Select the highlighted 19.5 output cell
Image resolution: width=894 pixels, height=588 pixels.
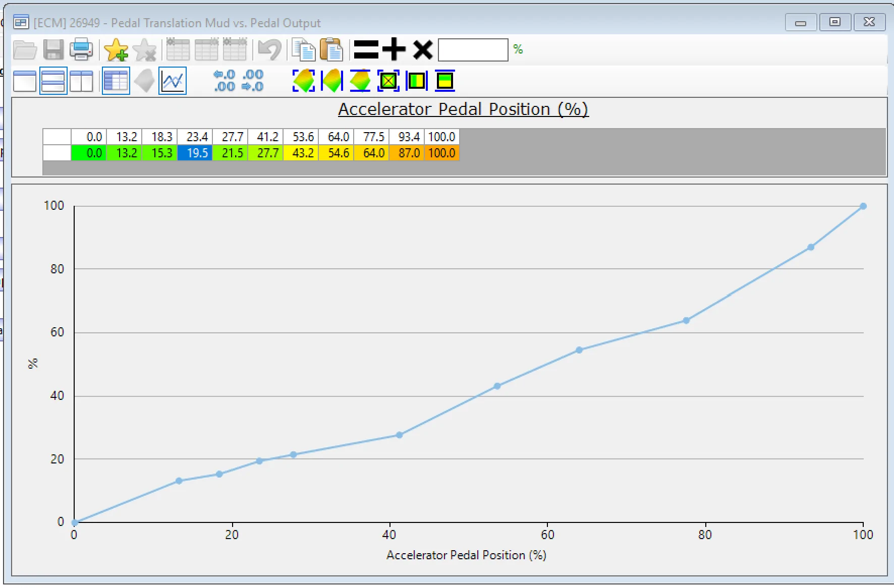point(195,153)
